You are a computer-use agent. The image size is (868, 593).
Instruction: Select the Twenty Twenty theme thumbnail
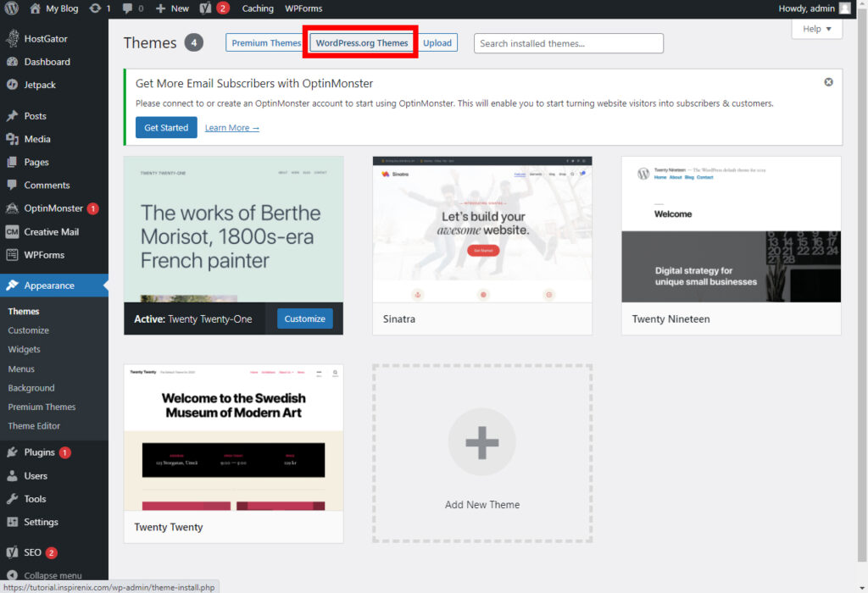(x=234, y=438)
